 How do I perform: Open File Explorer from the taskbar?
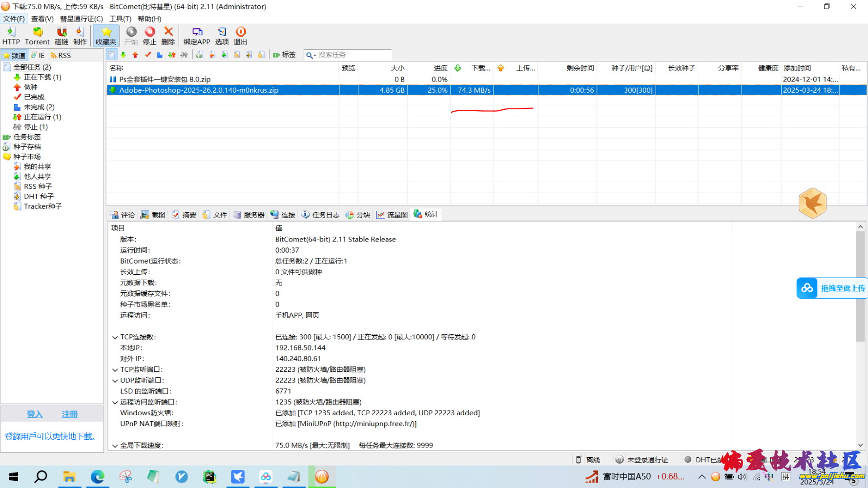coord(69,477)
